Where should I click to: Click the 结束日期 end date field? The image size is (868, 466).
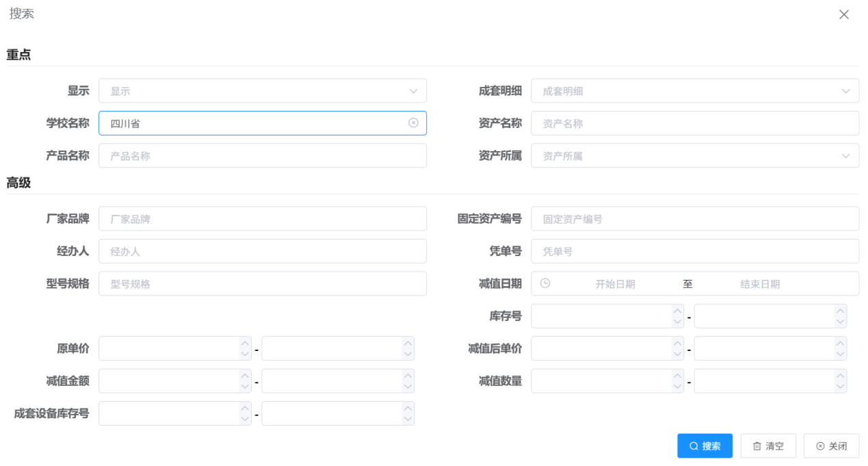coord(759,284)
